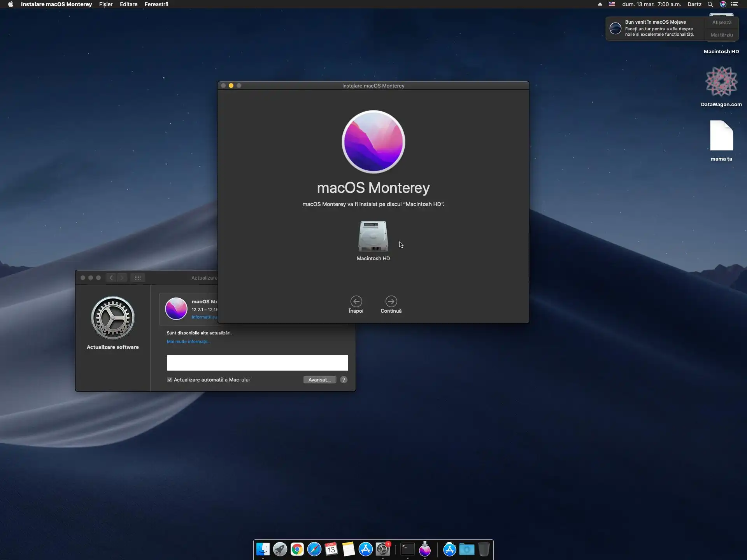Toggle Actualizare automată a Mac-ului checkbox
This screenshot has width=747, height=560.
(x=170, y=380)
